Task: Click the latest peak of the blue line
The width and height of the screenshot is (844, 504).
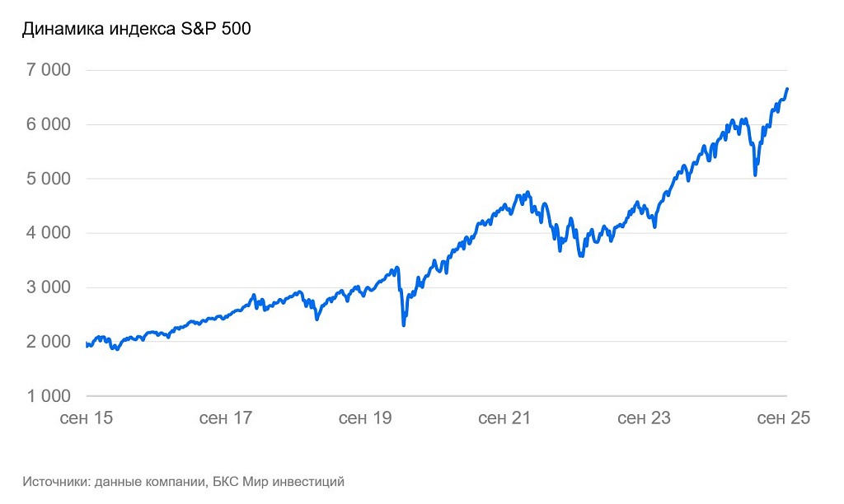Action: click(x=787, y=89)
